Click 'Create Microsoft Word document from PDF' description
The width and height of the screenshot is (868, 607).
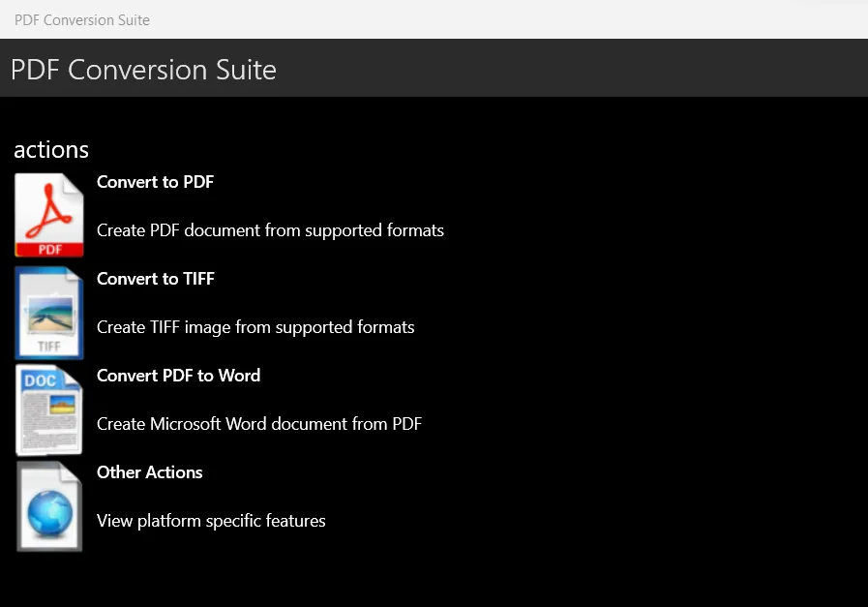click(x=259, y=424)
